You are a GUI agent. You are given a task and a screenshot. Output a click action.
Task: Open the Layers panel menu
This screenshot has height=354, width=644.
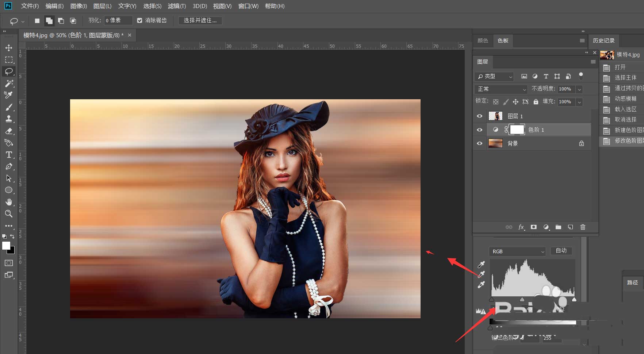coord(593,62)
